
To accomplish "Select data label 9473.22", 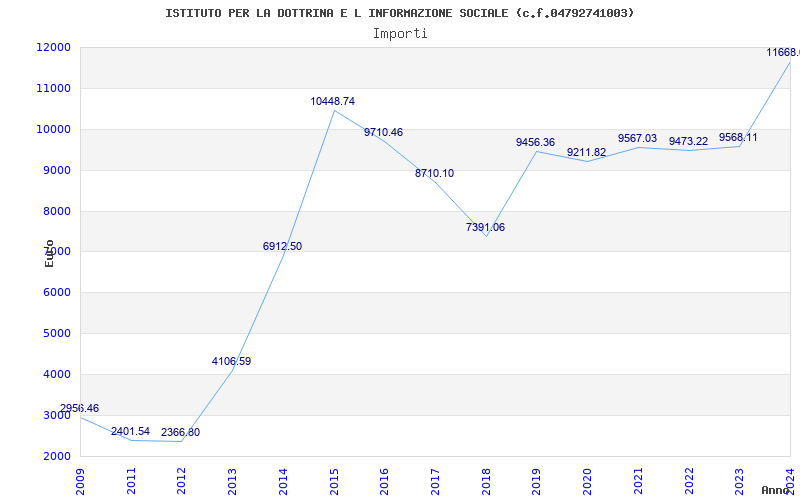I will point(688,142).
